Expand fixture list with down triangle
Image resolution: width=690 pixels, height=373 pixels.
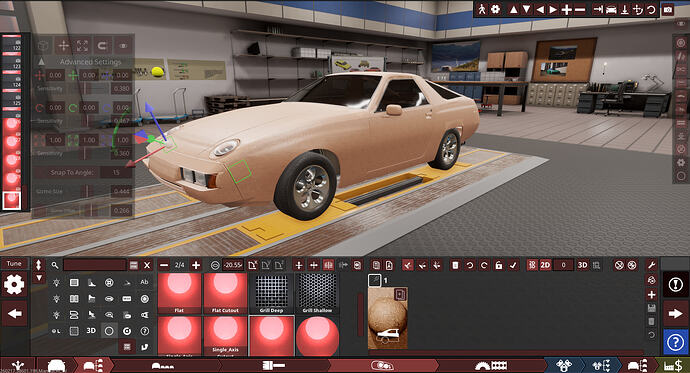[x=39, y=278]
